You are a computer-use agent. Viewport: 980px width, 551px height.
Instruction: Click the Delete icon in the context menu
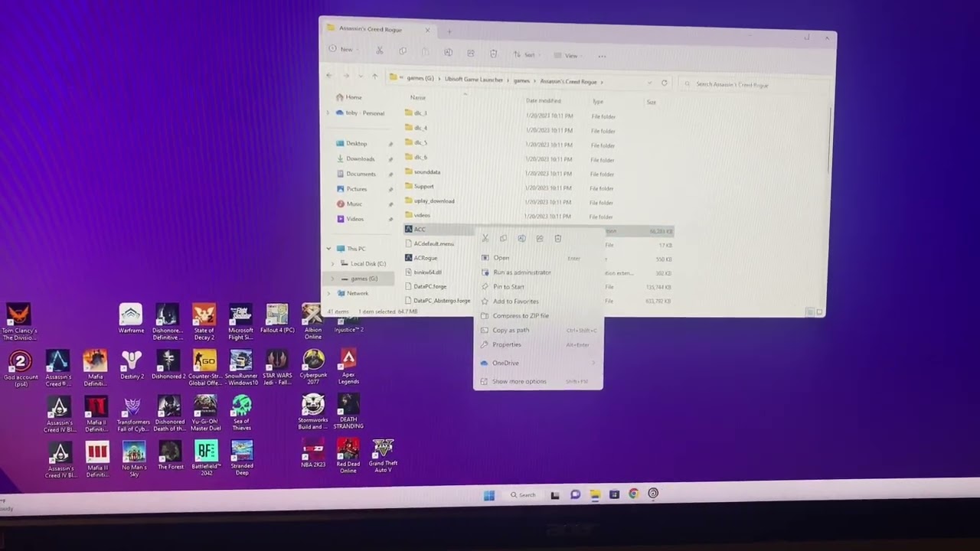tap(557, 238)
